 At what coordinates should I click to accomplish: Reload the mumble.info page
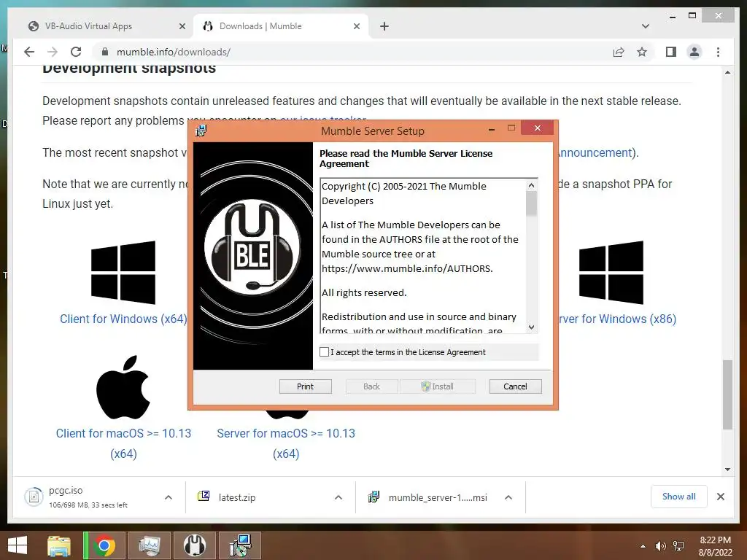[x=76, y=52]
